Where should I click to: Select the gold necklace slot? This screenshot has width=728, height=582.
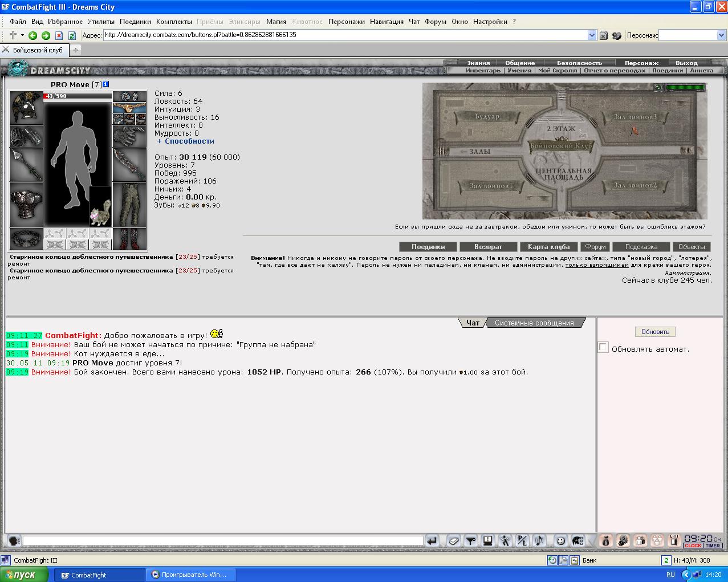click(129, 108)
